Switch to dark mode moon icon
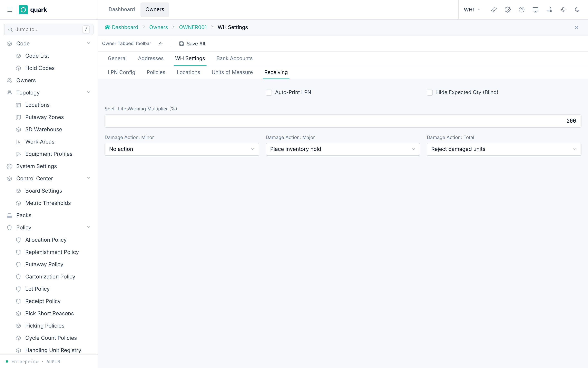 click(x=577, y=10)
